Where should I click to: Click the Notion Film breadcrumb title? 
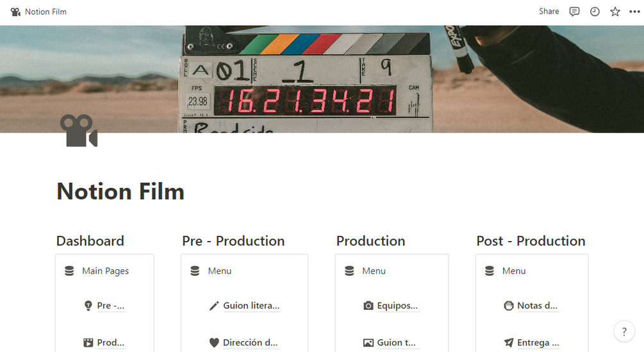(x=45, y=12)
